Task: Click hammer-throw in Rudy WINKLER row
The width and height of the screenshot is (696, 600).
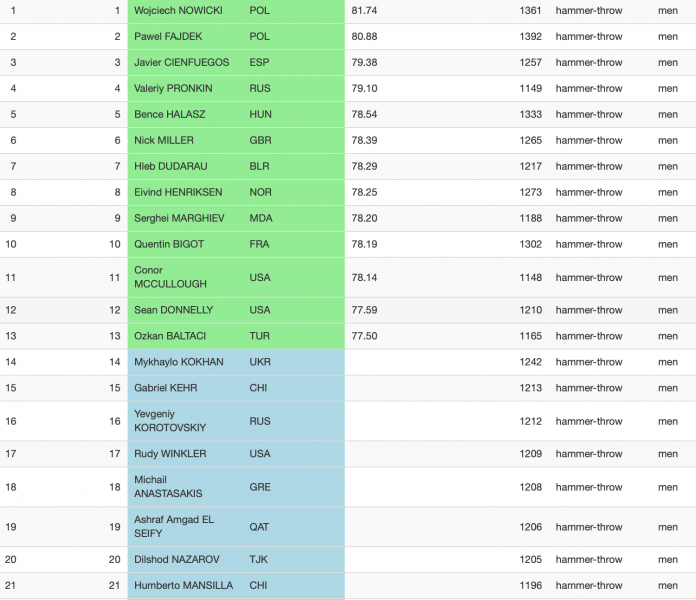Action: coord(589,454)
